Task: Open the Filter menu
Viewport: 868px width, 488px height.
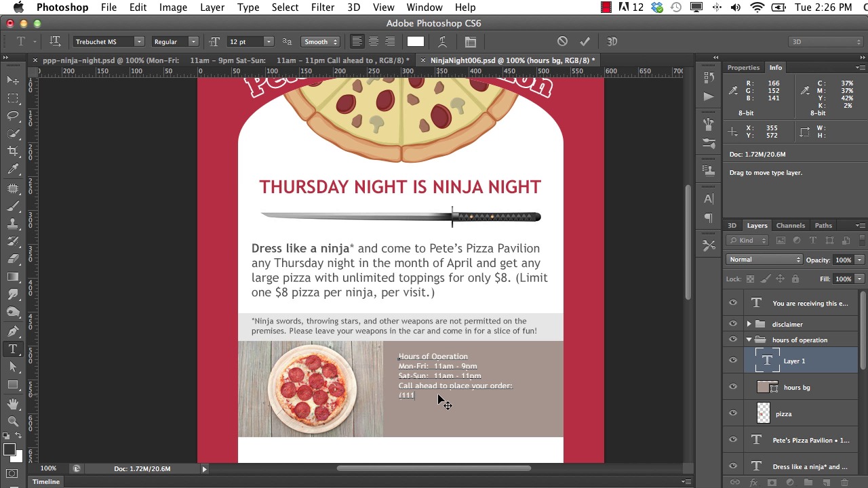Action: (x=322, y=7)
